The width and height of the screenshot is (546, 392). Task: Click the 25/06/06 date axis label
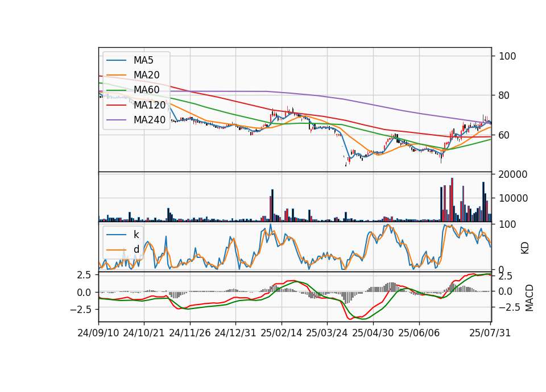tap(419, 333)
